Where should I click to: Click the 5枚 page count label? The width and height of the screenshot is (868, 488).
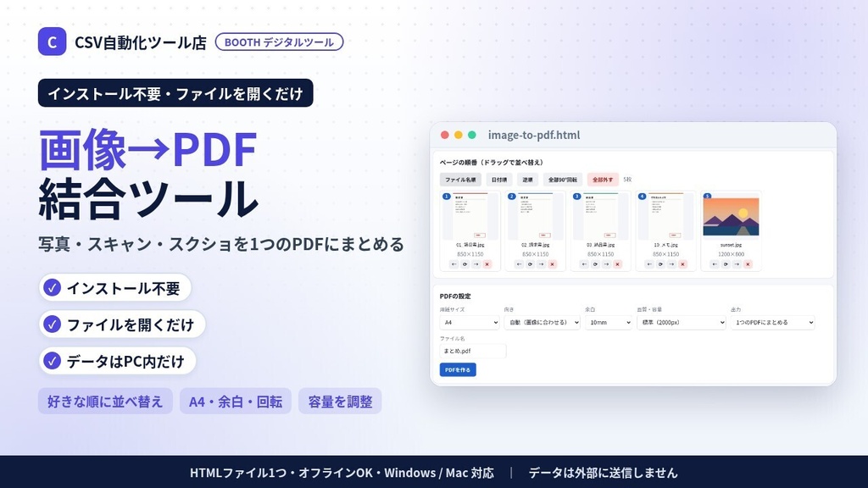pos(627,180)
